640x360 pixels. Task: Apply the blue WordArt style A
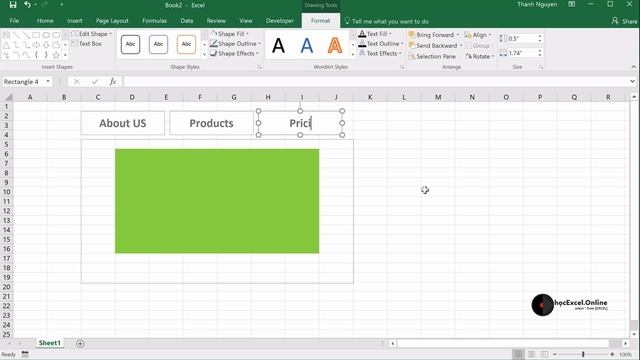click(307, 45)
